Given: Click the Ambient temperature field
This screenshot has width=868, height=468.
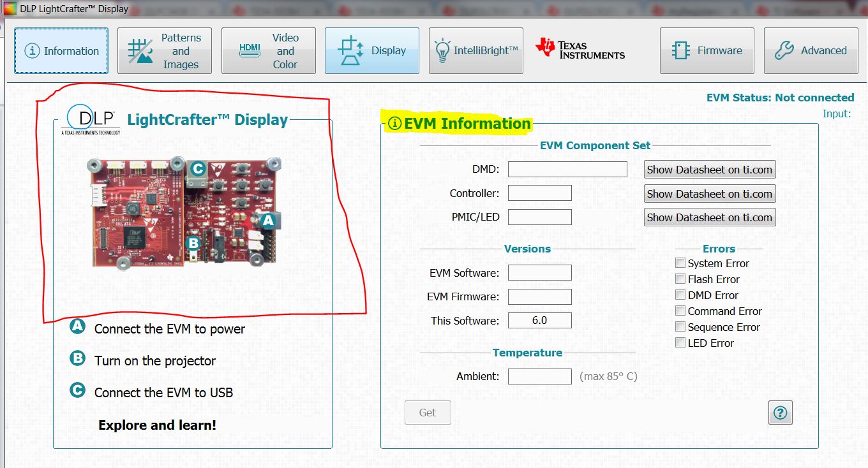Looking at the screenshot, I should click(540, 376).
